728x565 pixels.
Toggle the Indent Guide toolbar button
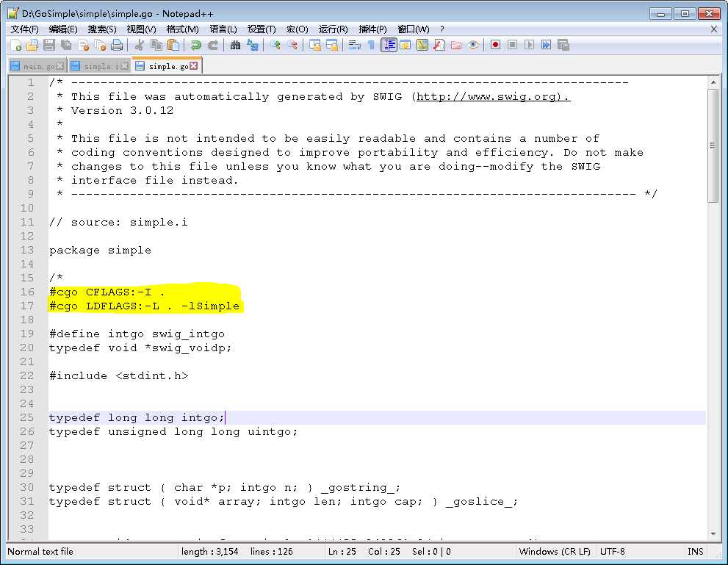pyautogui.click(x=389, y=45)
